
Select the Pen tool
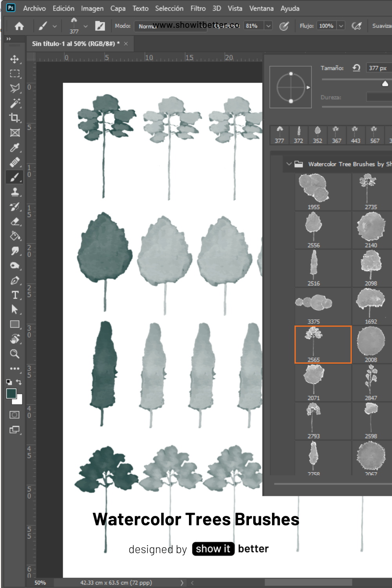click(15, 280)
